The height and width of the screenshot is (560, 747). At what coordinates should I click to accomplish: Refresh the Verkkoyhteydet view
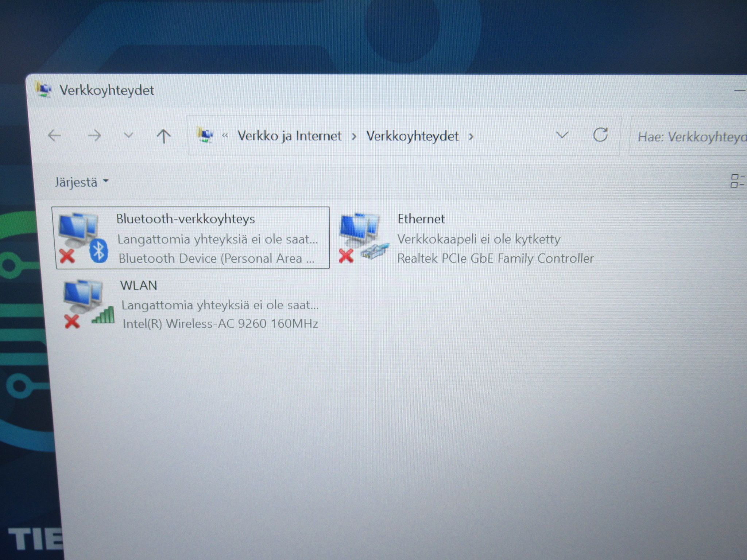point(600,135)
